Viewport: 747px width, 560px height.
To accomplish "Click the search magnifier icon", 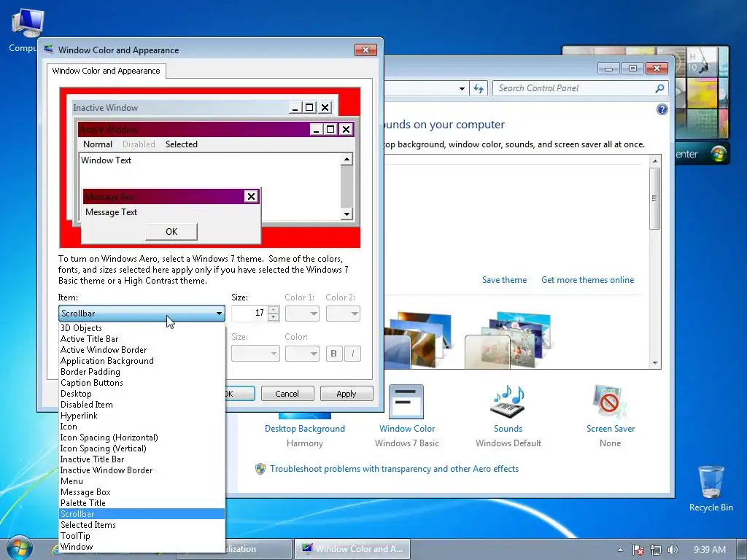I will 659,88.
